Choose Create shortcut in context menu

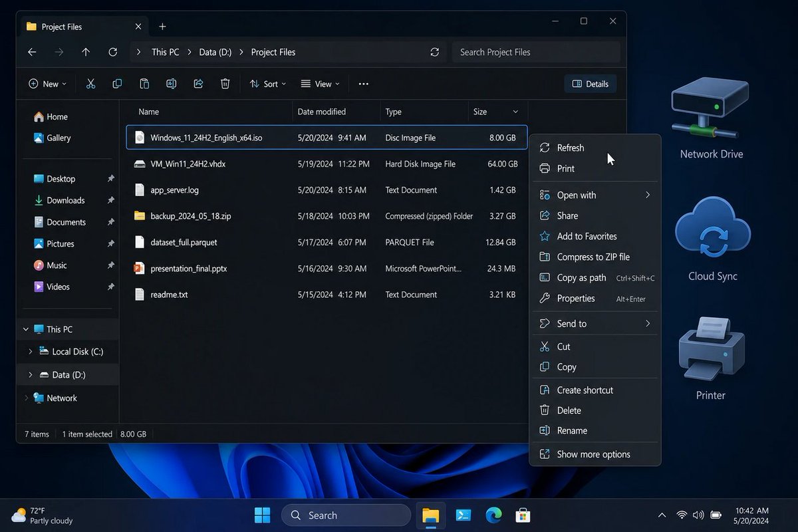[x=595, y=390]
